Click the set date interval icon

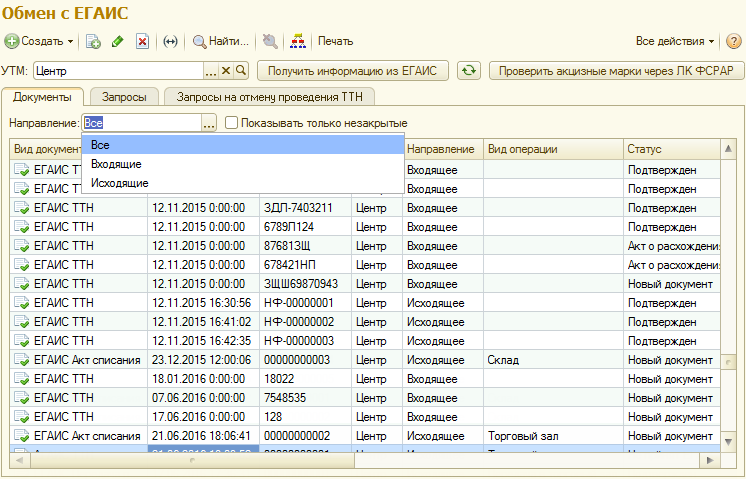[170, 42]
